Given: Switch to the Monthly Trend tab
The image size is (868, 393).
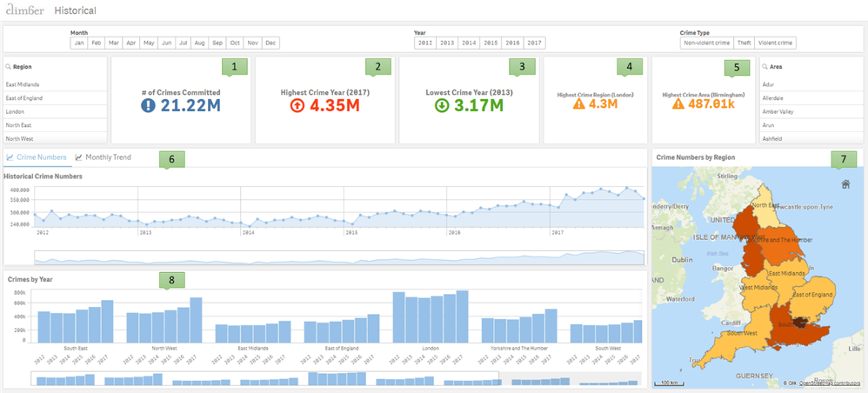Looking at the screenshot, I should (103, 157).
